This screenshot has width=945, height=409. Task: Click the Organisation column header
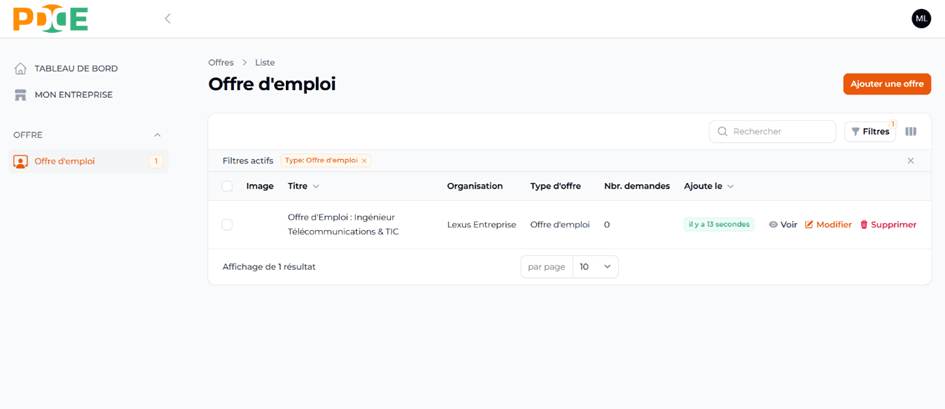(x=475, y=186)
